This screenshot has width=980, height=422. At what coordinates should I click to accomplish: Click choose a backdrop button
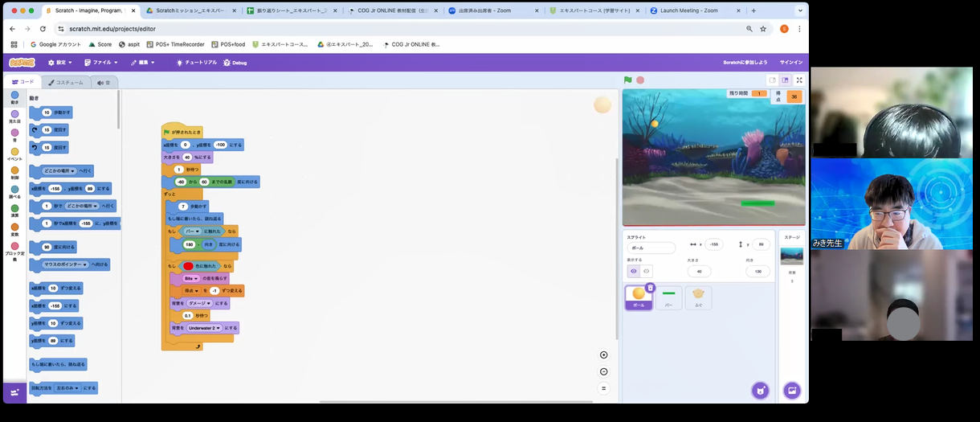pyautogui.click(x=792, y=391)
